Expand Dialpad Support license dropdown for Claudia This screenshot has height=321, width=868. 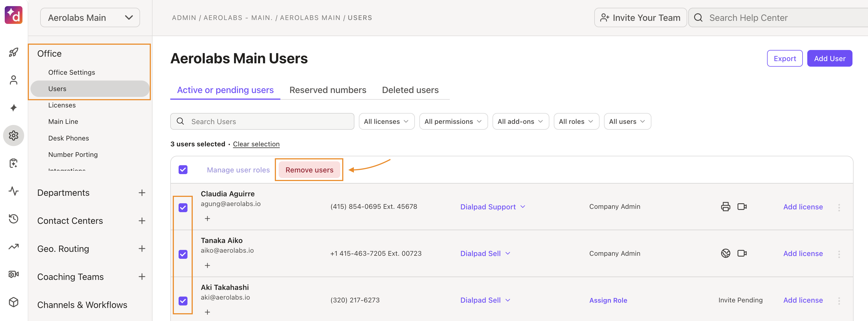[x=493, y=207]
